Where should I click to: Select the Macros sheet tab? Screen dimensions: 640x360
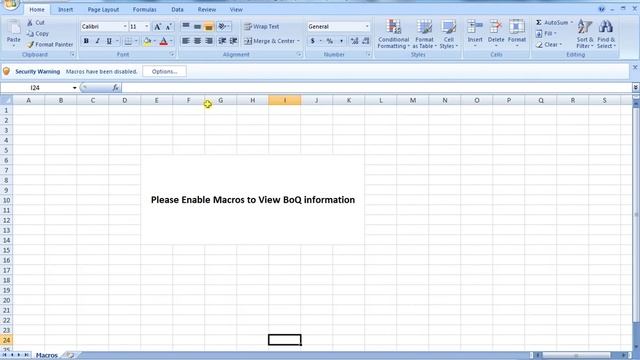point(47,356)
